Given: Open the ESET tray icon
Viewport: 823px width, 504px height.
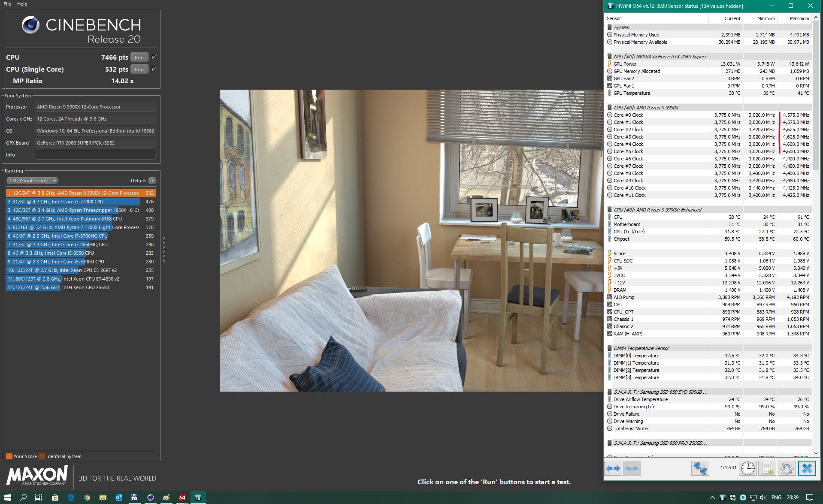Looking at the screenshot, I should 743,498.
